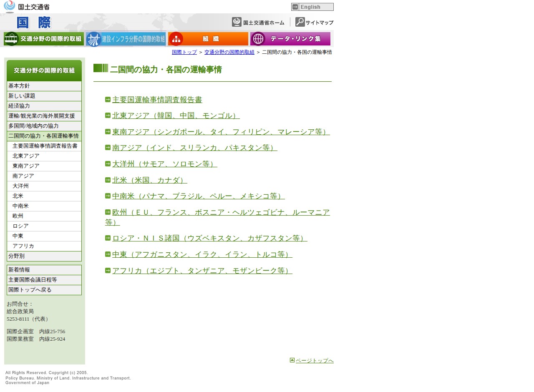Select 新しい課題 in the sidebar menu

(x=44, y=96)
